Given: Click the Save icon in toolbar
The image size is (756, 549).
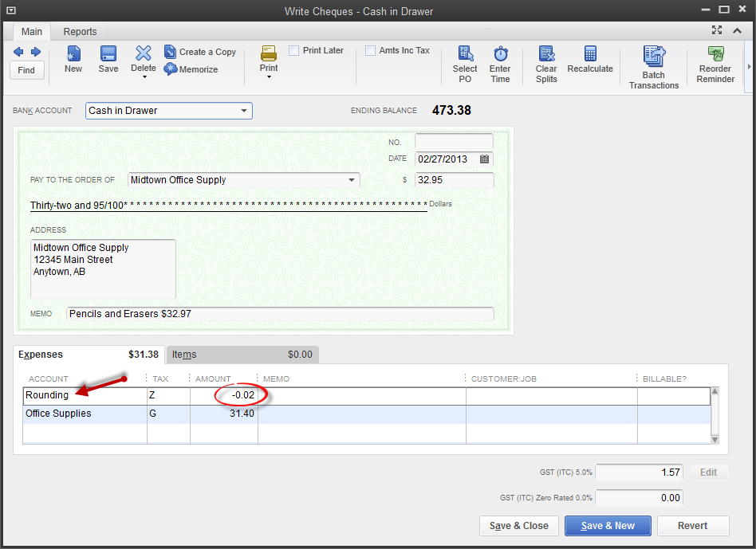Looking at the screenshot, I should (108, 53).
